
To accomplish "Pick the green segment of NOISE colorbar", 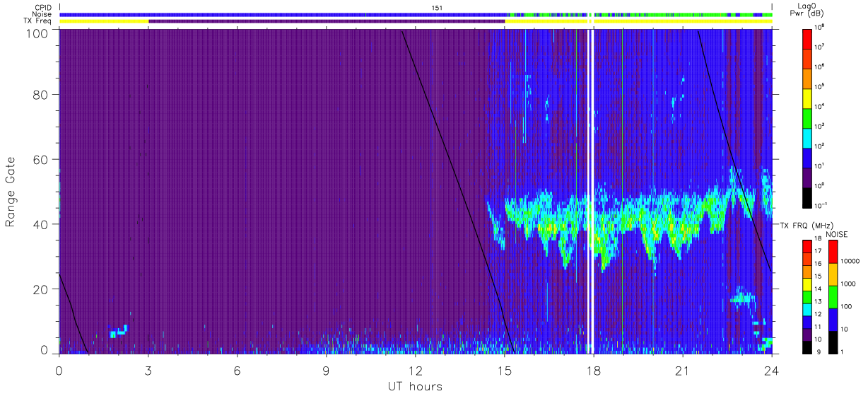I will (833, 297).
